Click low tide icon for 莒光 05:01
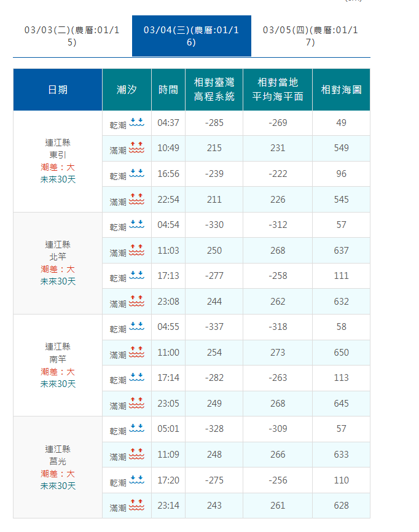 pos(136,429)
